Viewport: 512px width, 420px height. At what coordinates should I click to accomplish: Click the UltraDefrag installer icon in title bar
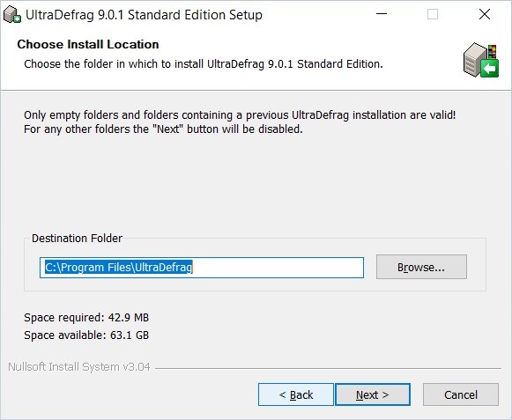pos(12,15)
